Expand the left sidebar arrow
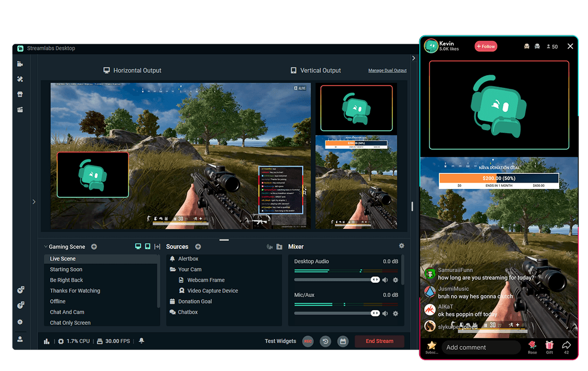 34,202
